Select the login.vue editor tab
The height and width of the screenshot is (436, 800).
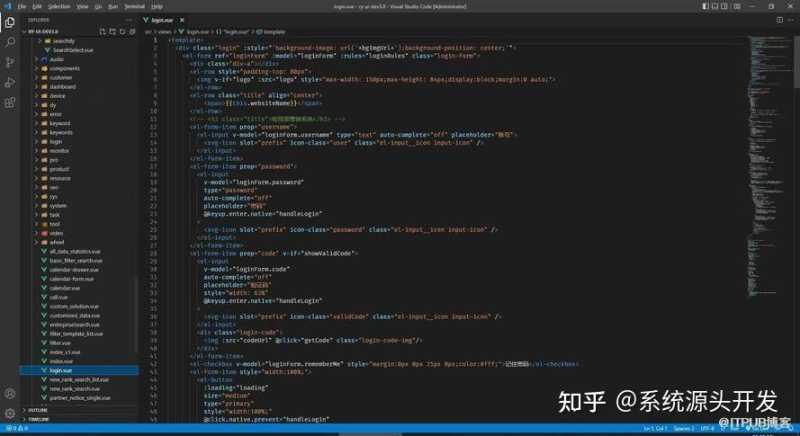click(164, 20)
